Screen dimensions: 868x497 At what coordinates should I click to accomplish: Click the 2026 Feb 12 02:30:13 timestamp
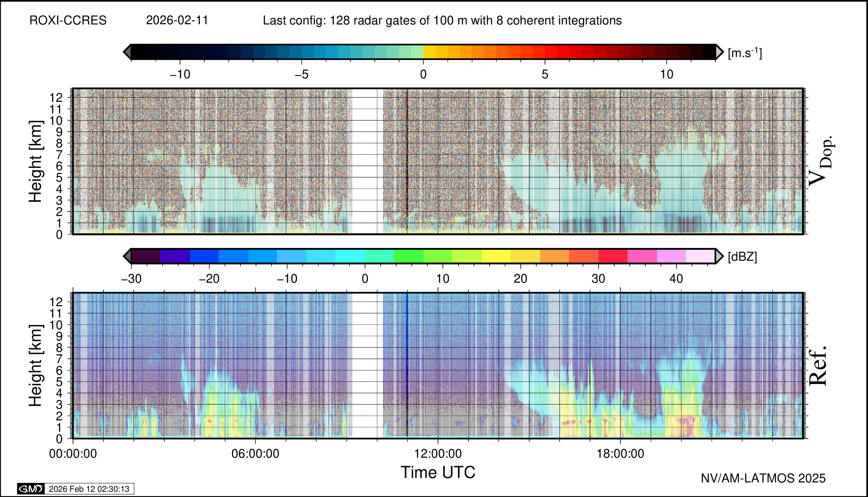[x=89, y=489]
